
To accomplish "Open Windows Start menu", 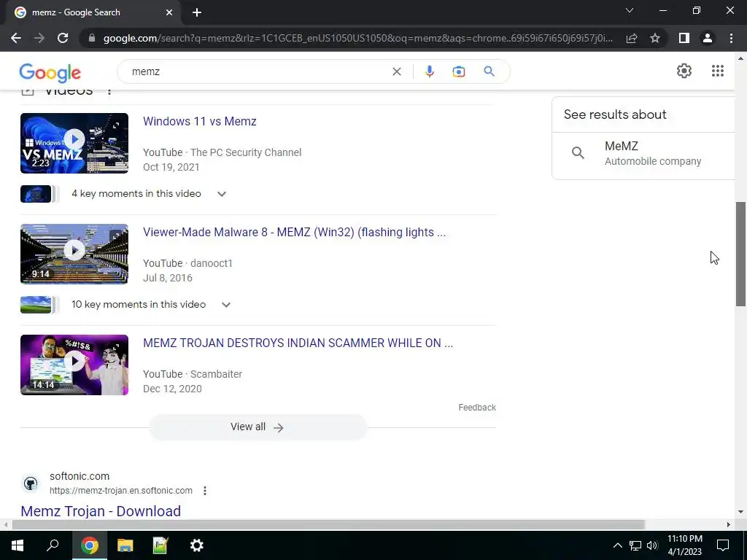I will (x=18, y=545).
